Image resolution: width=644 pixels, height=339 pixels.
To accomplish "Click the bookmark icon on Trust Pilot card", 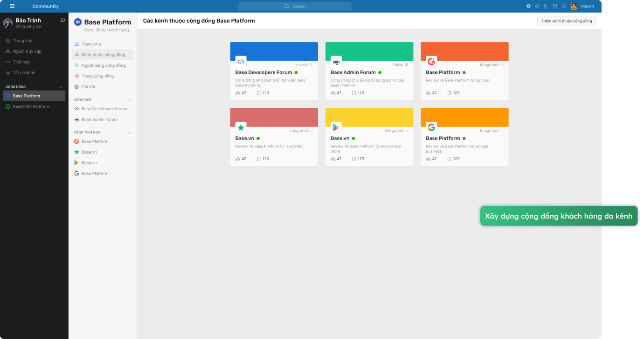I will tap(259, 159).
